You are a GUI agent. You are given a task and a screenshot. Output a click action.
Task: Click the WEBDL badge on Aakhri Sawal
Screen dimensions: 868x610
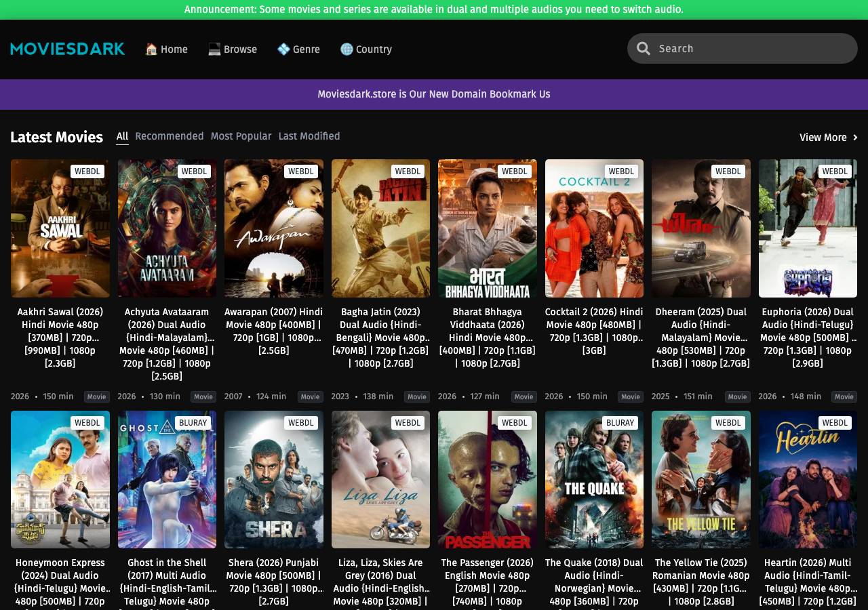click(87, 171)
